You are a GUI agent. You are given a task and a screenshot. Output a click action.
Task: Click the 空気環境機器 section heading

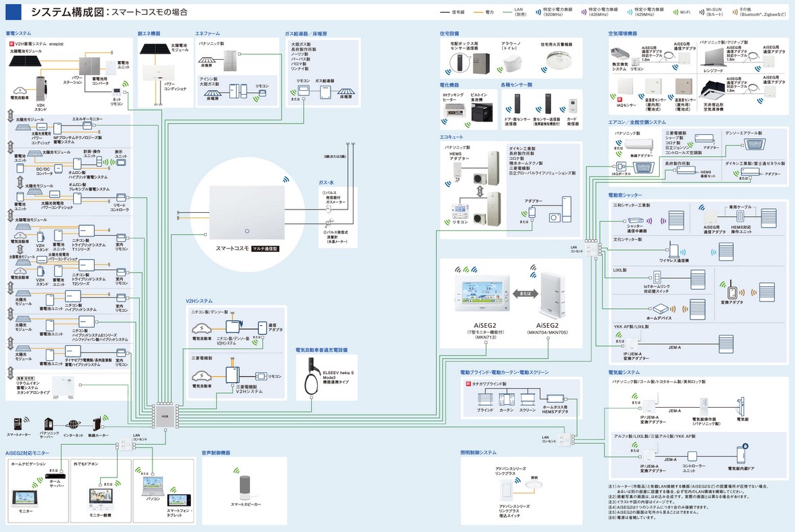622,34
